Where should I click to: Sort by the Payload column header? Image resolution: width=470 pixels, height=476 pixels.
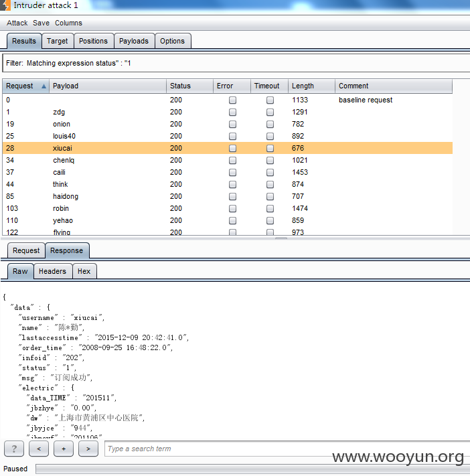[x=108, y=86]
